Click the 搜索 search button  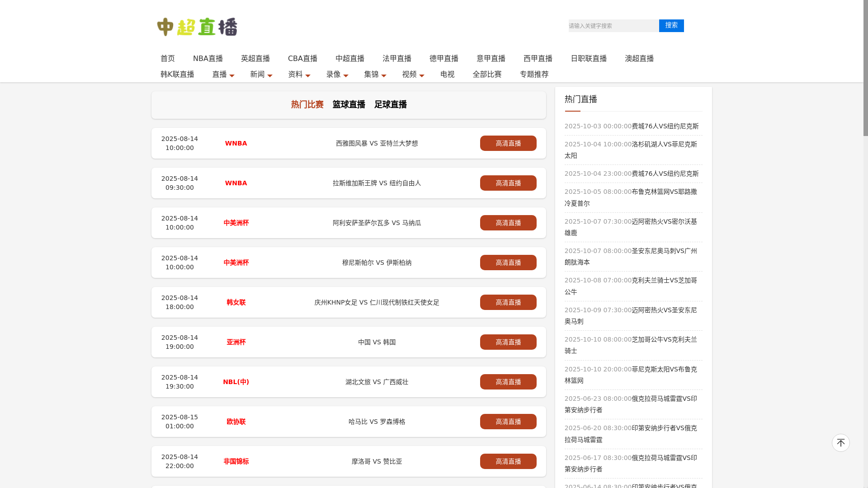point(671,26)
